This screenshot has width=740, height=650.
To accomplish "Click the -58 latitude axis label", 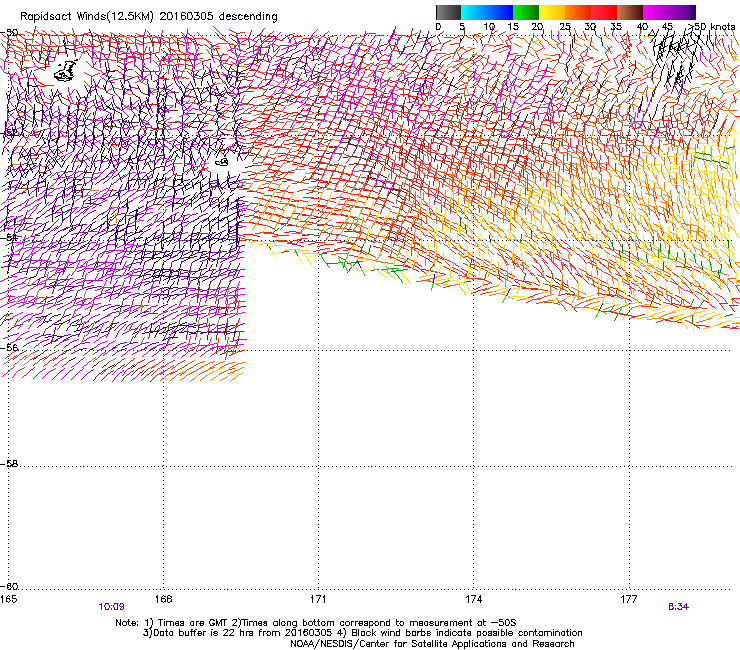I will click(x=10, y=464).
